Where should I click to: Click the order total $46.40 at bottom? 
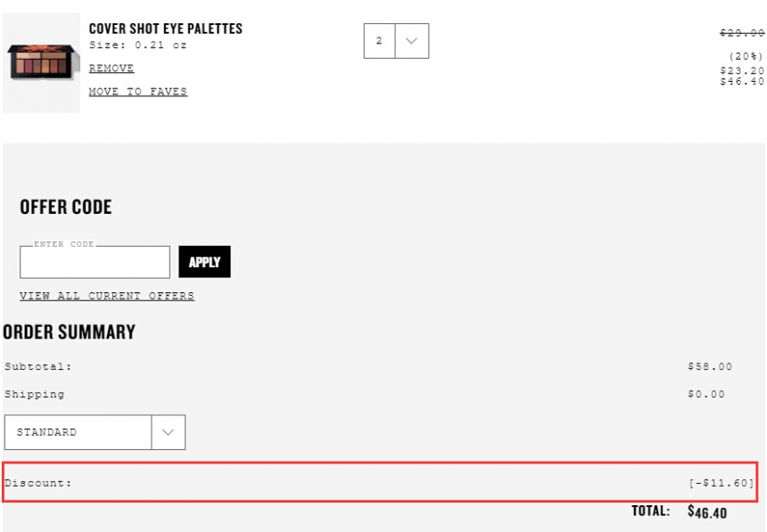coord(707,512)
